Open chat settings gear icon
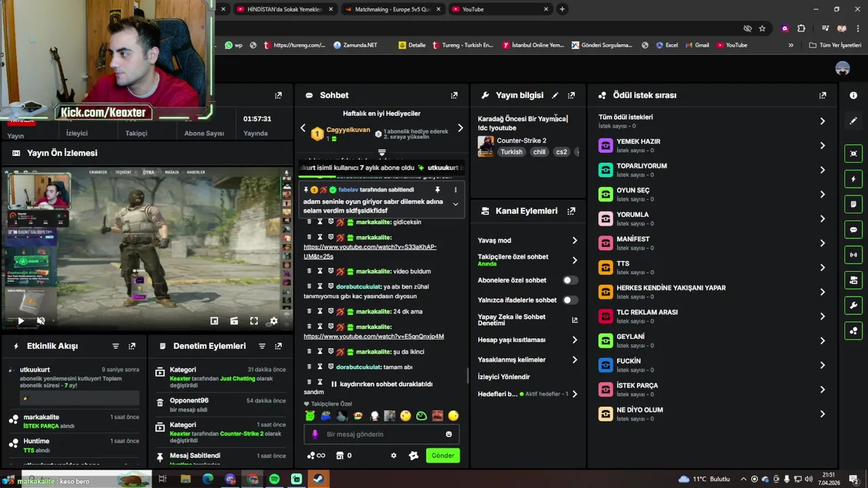Viewport: 868px width, 488px height. (393, 455)
